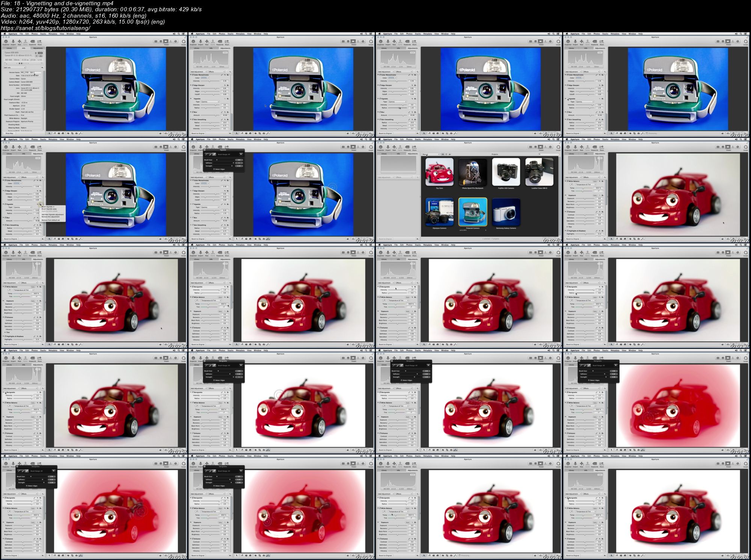In the 00:01:40 frame, toggle the Edge Sharpen checkbox
Screen dimensions: 751x560
[5, 191]
